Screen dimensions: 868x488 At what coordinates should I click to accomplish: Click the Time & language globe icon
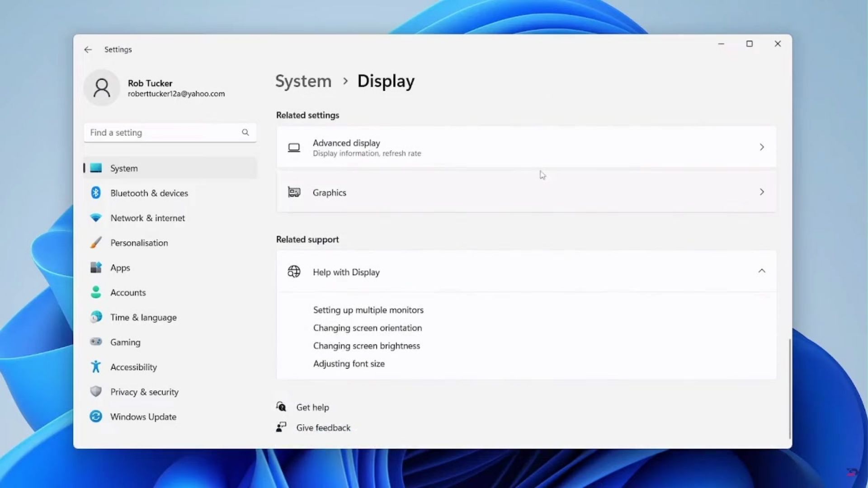click(96, 317)
